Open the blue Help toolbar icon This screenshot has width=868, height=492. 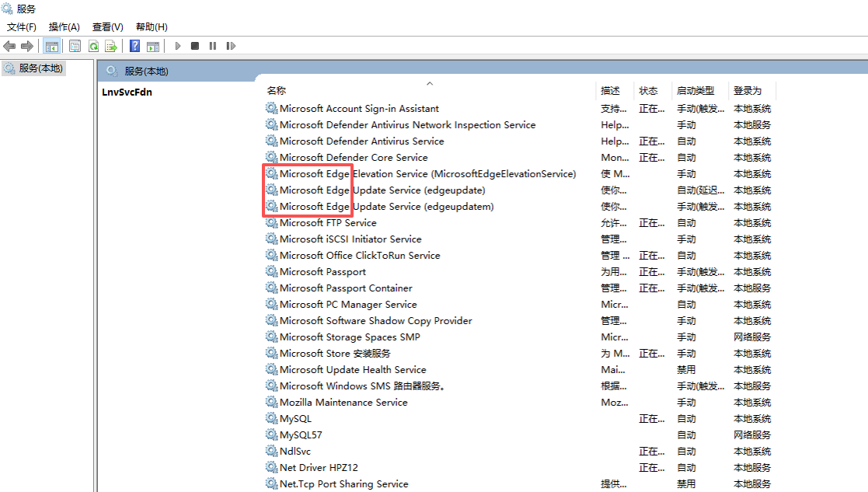point(134,46)
